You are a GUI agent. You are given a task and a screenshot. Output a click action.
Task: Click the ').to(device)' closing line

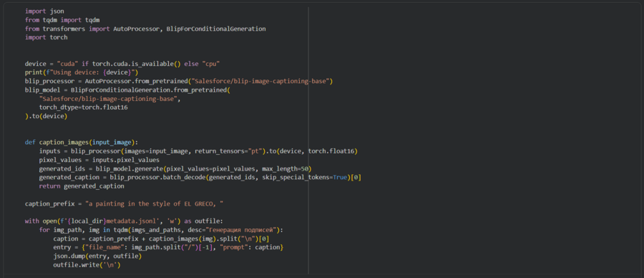pos(46,116)
